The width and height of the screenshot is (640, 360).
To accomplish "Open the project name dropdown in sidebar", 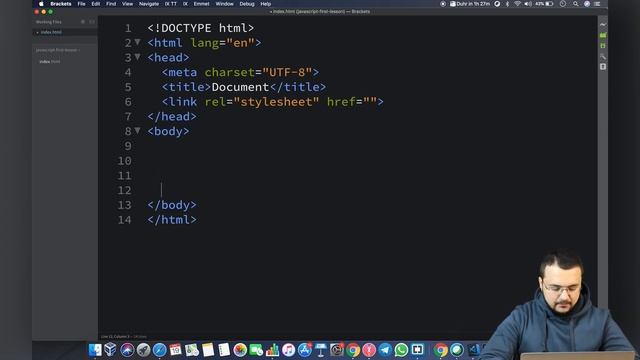I will [58, 50].
